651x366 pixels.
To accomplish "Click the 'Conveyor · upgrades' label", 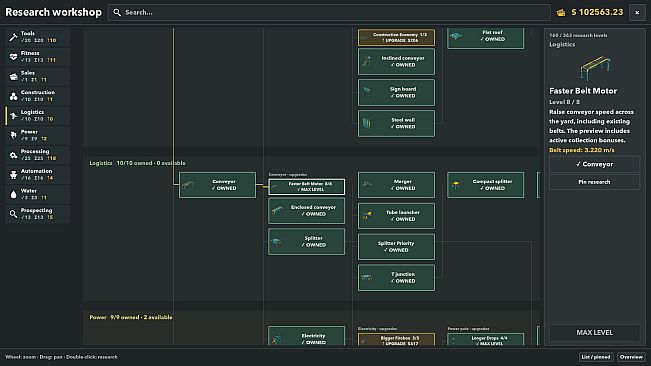I will click(x=288, y=175).
